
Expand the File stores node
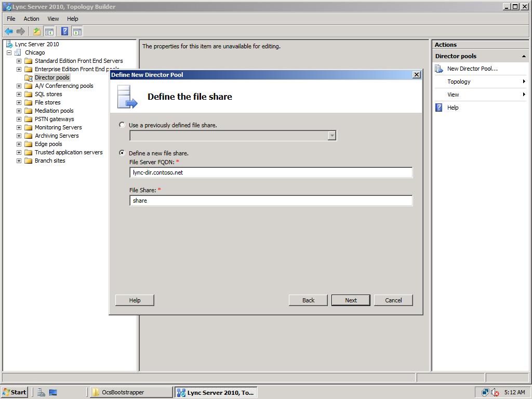click(19, 102)
